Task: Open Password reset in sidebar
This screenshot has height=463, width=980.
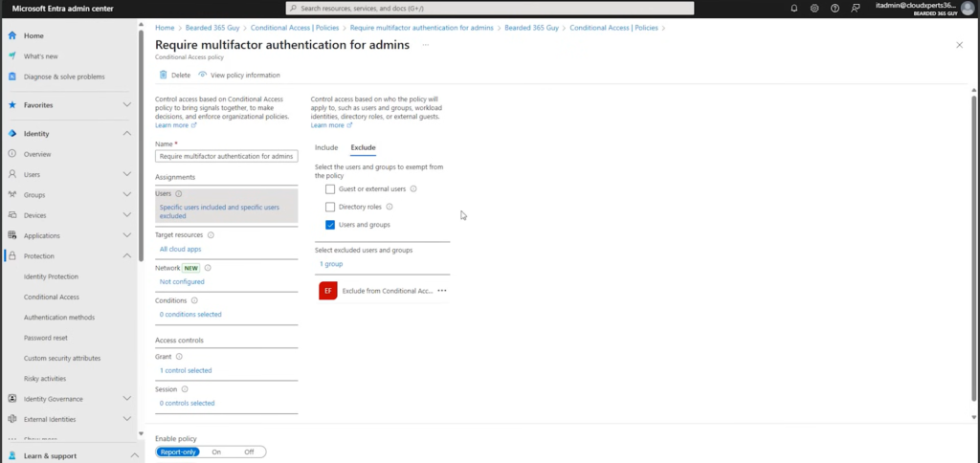Action: (46, 338)
